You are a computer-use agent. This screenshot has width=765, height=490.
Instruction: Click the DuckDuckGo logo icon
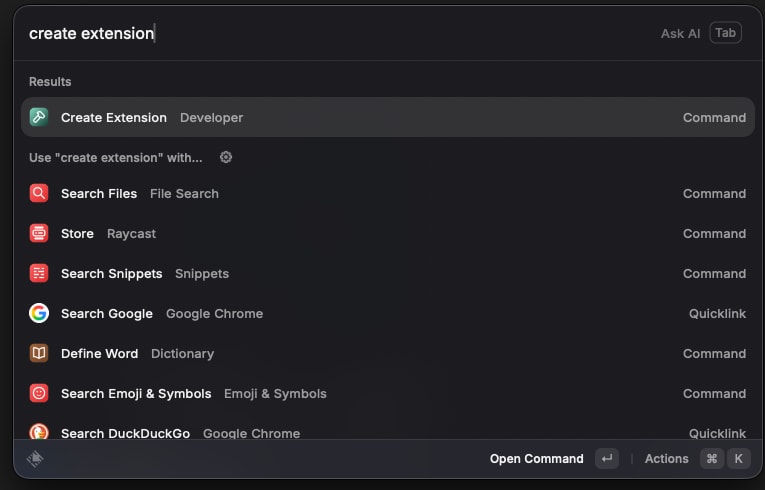point(39,431)
